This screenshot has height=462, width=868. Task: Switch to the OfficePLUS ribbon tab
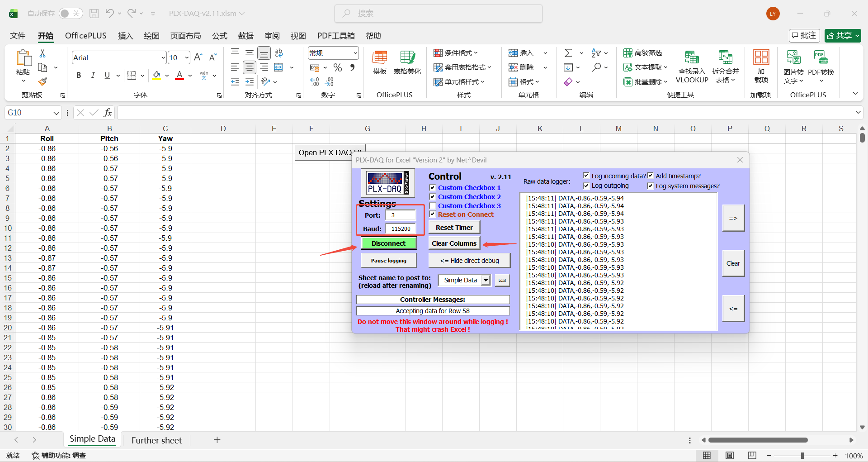(86, 36)
